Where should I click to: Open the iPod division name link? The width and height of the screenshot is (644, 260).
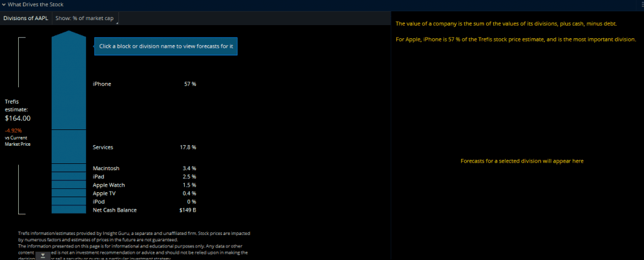tap(99, 202)
